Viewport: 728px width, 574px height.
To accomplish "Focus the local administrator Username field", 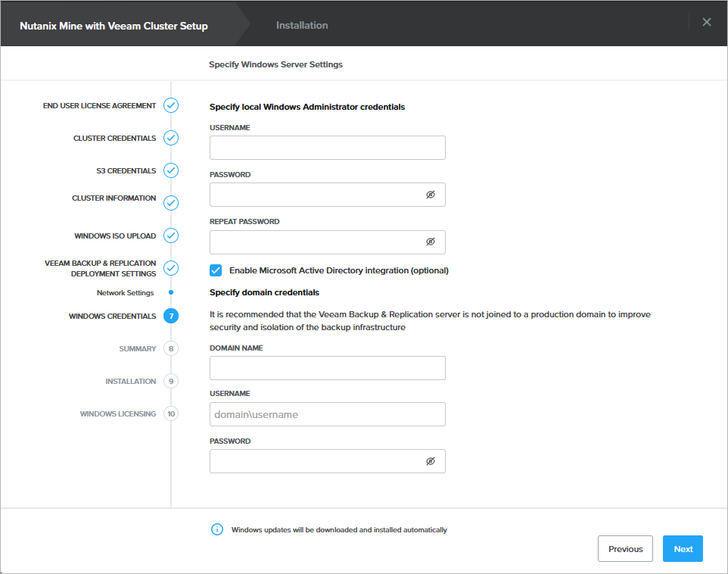I will click(328, 148).
